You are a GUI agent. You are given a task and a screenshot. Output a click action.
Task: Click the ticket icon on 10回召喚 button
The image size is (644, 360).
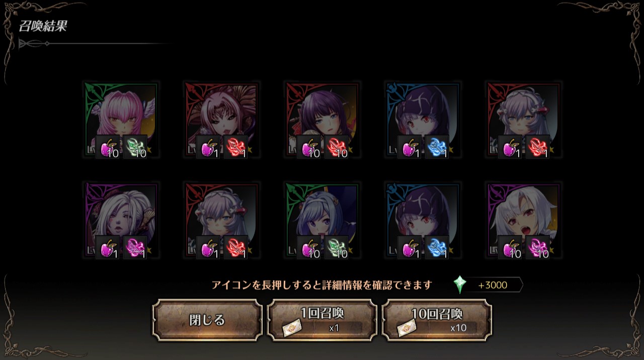tap(407, 329)
